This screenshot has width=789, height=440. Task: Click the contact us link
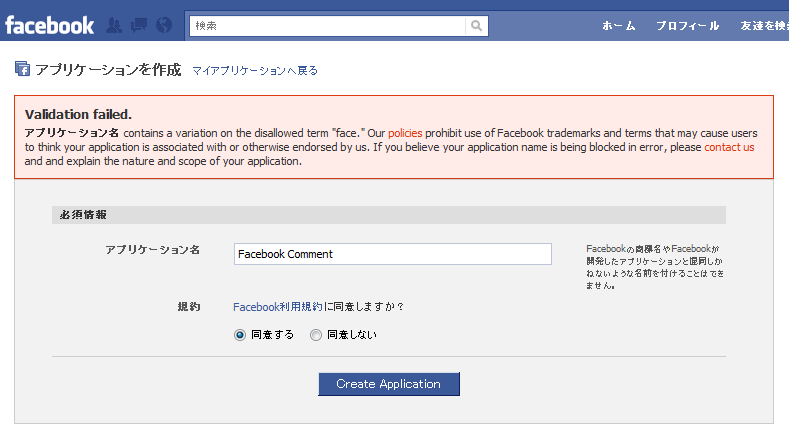click(729, 147)
